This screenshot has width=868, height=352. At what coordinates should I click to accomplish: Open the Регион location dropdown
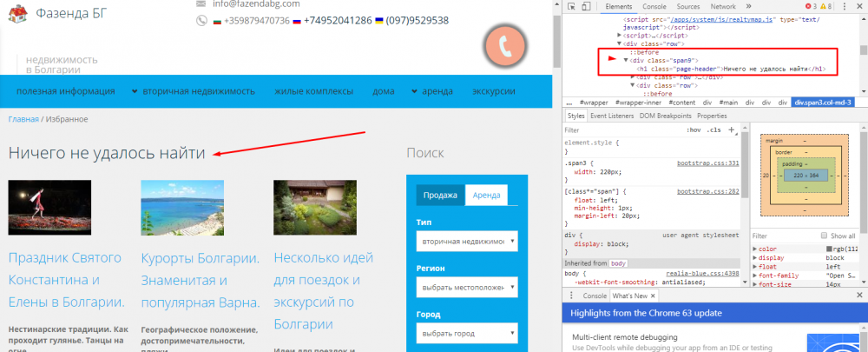tap(467, 288)
